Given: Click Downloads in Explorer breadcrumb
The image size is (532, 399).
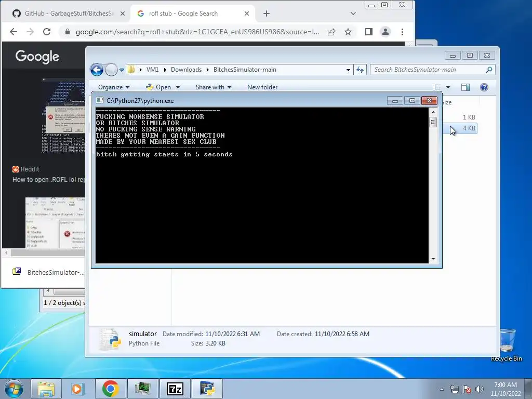Looking at the screenshot, I should pyautogui.click(x=186, y=70).
